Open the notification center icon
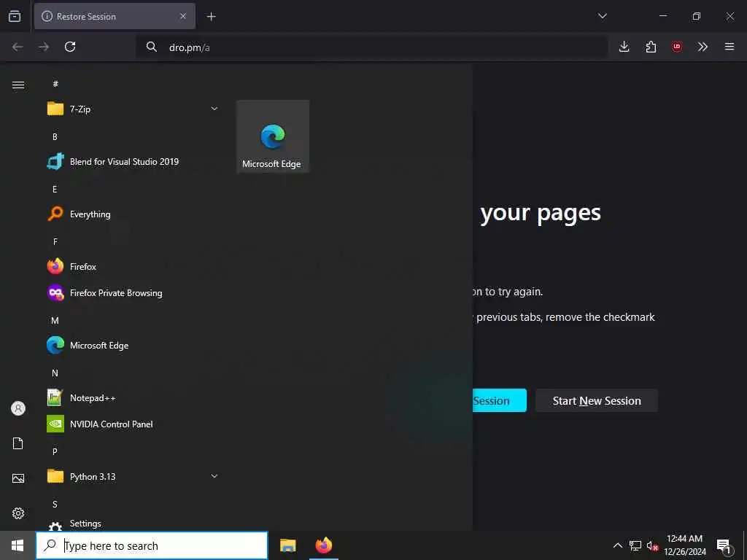Screen dimensions: 747x560 [724, 545]
